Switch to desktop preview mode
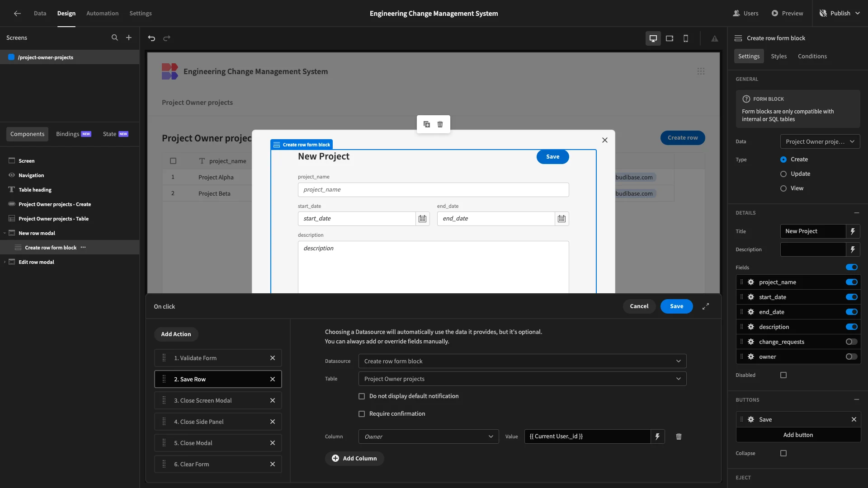868x488 pixels. coord(653,38)
